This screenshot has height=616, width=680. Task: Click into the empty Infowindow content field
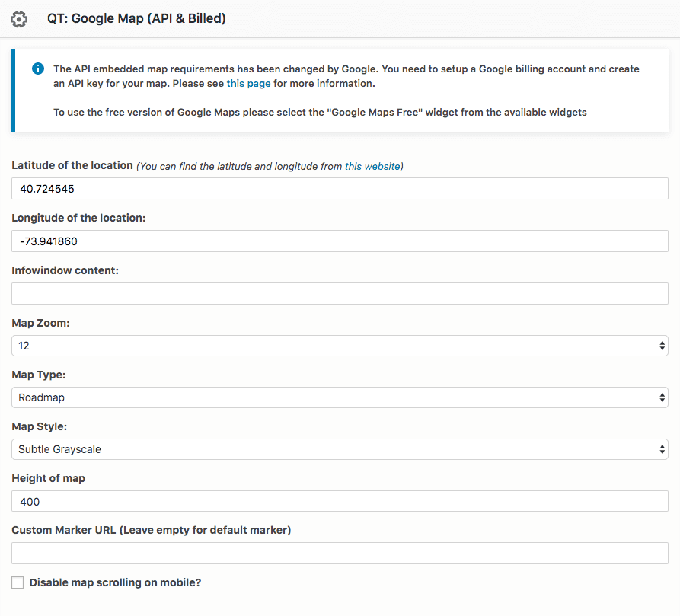coord(340,293)
